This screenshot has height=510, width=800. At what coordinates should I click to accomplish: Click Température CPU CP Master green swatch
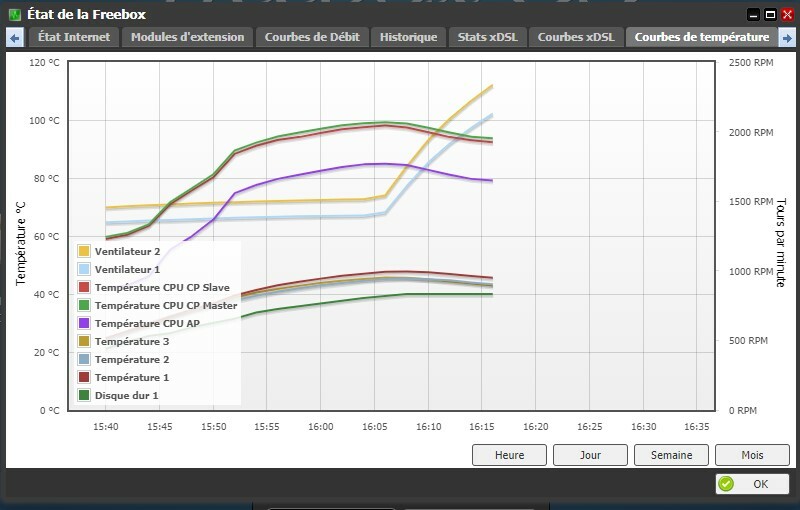[84, 305]
